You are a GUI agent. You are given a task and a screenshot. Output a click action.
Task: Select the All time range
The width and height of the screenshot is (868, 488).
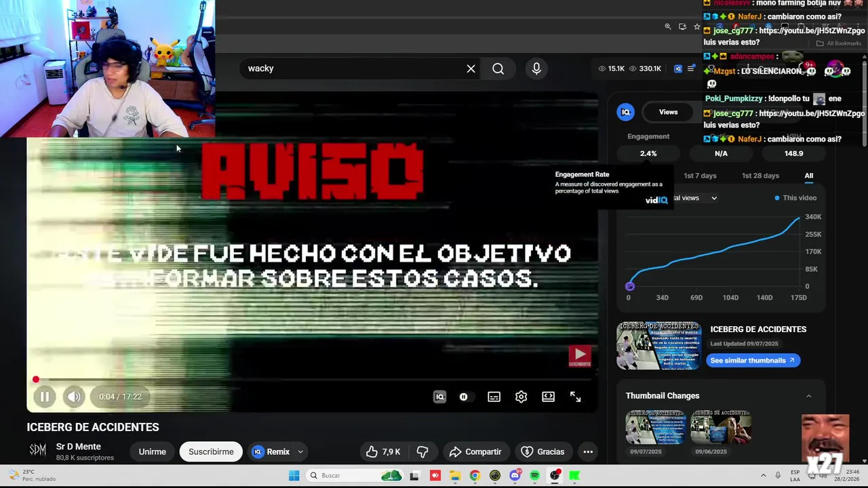point(808,176)
